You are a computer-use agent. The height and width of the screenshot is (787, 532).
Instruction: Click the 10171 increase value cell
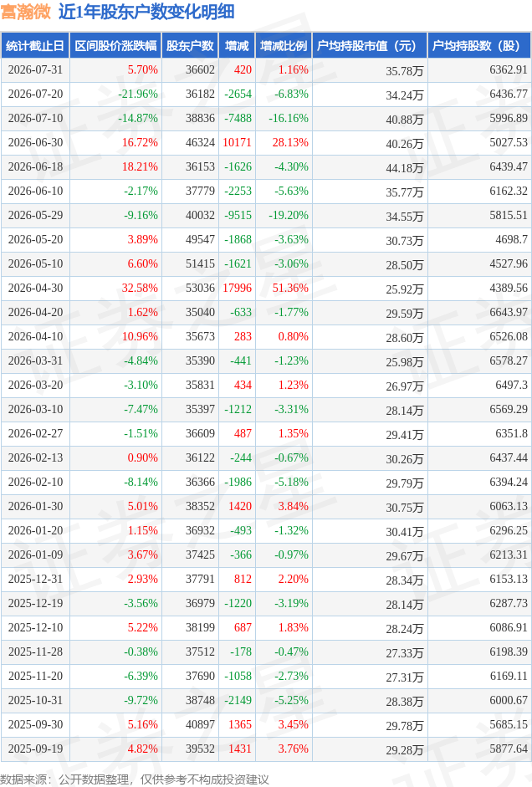[x=238, y=142]
